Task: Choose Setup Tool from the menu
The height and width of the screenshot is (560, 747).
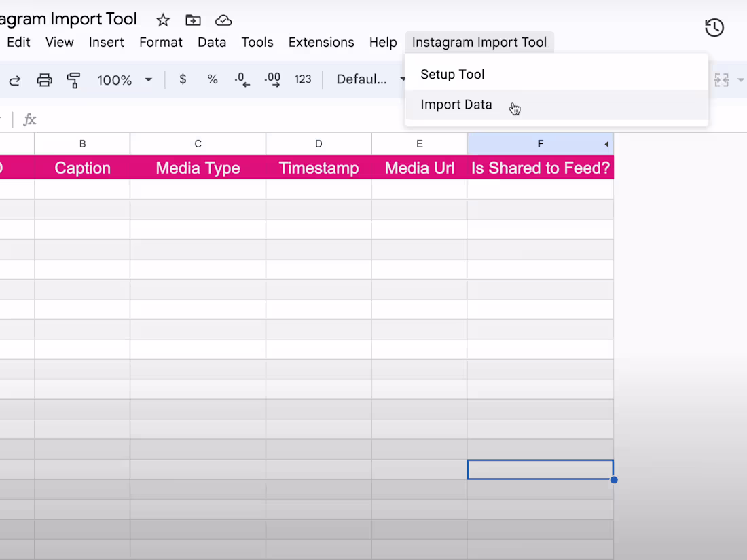Action: click(x=452, y=74)
